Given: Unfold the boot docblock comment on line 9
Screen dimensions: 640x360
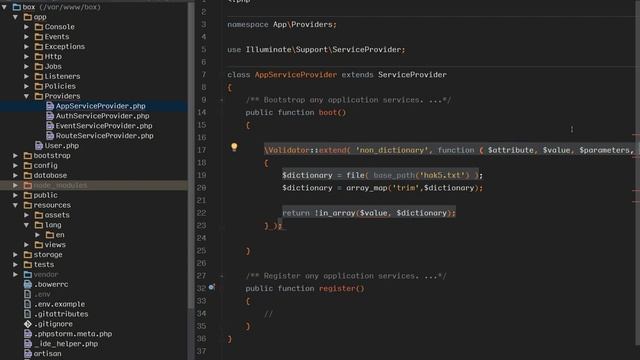Looking at the screenshot, I should 222,100.
